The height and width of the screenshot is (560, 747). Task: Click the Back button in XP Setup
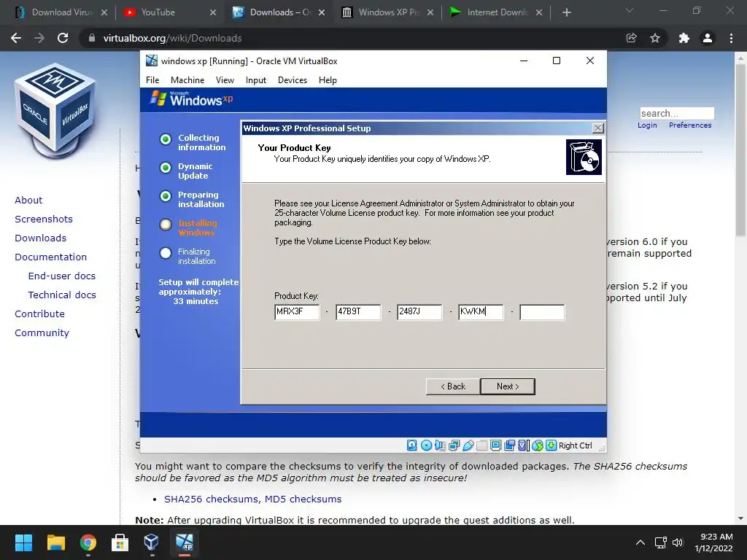coord(453,386)
